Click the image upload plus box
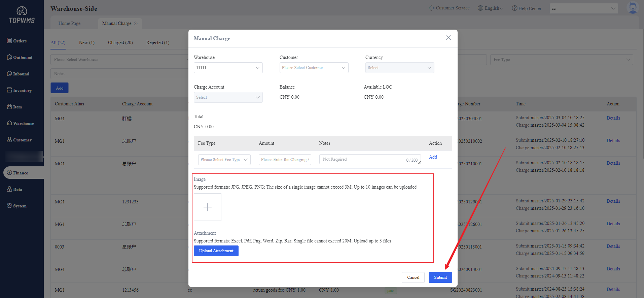 point(208,207)
